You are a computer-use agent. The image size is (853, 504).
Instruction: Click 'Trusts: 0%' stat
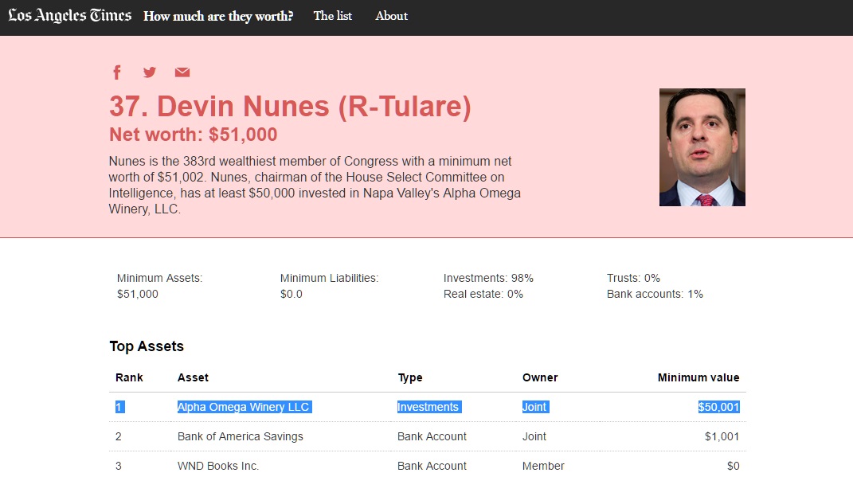pyautogui.click(x=633, y=278)
